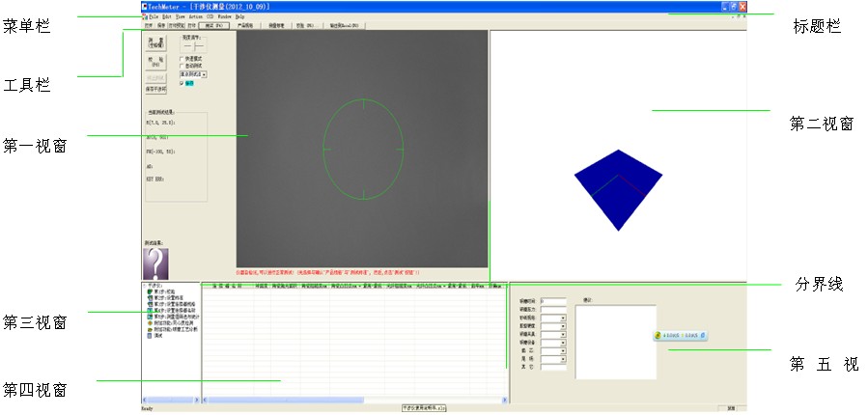
Task: Collapse the 干涉仪 root tree node
Action: [145, 286]
